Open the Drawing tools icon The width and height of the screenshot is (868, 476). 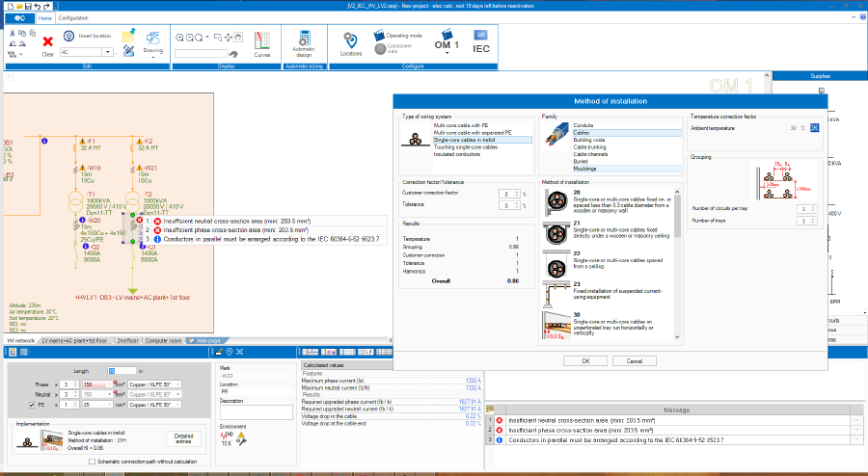[x=152, y=39]
